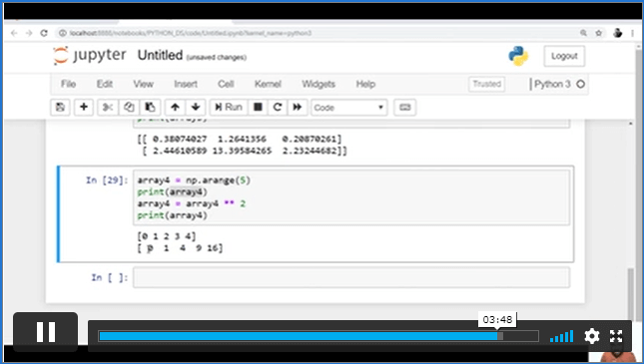
Task: Open the Edit menu
Action: [104, 84]
